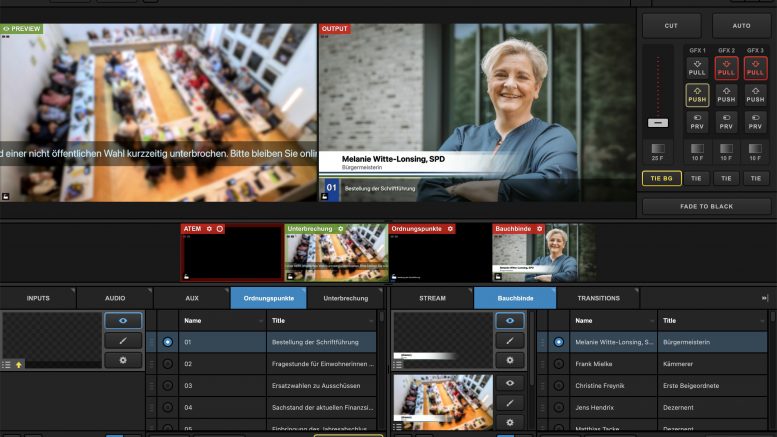Screen dimensions: 777x437
Task: Select the Frank Mielke radio button
Action: pos(559,364)
